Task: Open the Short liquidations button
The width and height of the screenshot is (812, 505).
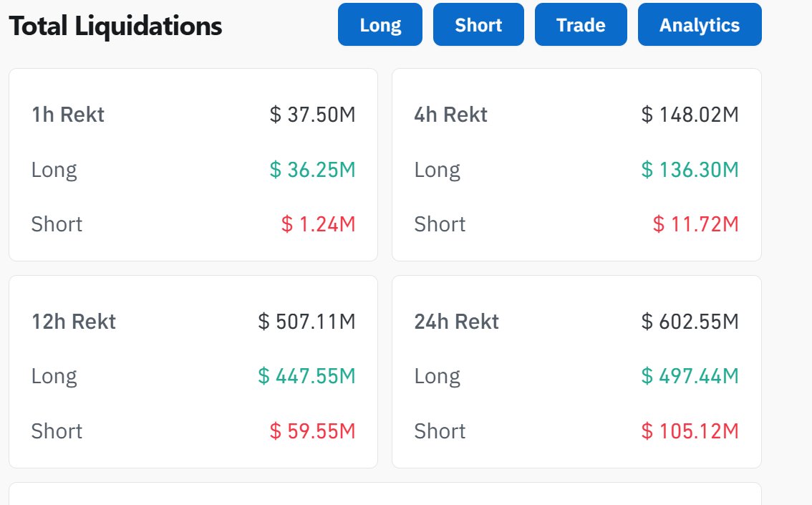Action: point(478,24)
